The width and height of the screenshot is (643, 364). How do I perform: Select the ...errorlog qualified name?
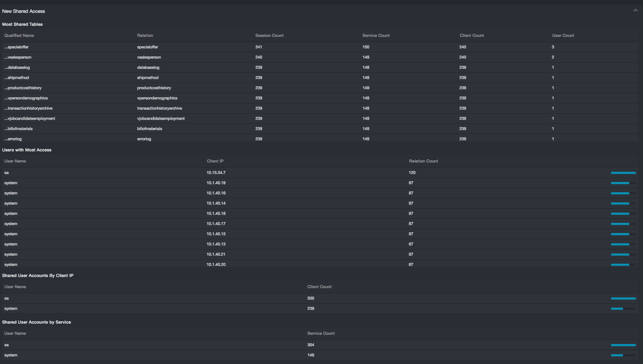[13, 139]
